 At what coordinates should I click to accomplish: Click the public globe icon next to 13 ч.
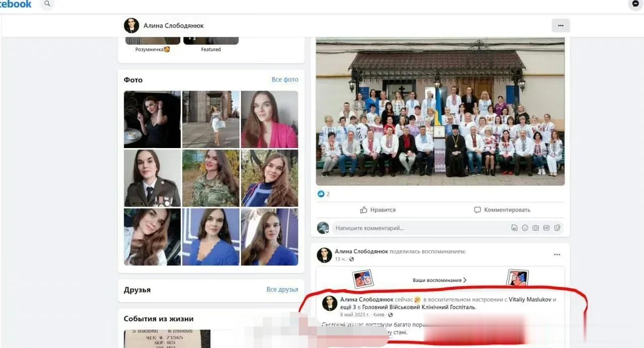tap(351, 259)
